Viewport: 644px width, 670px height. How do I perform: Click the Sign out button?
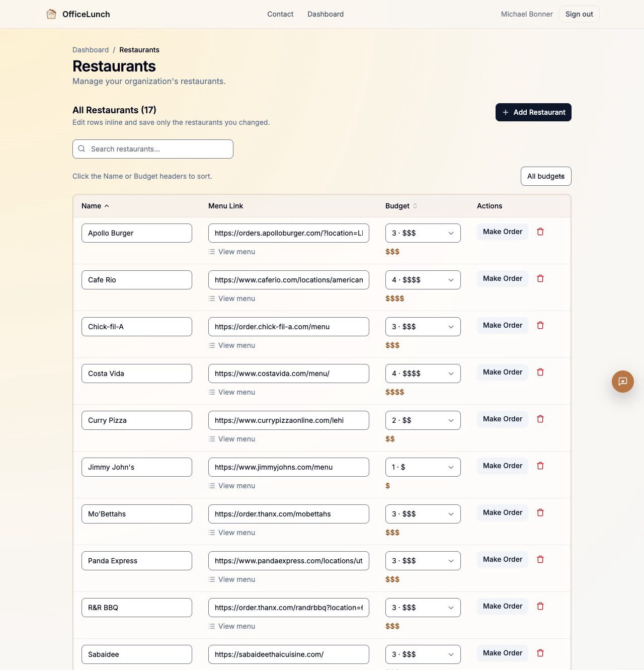(579, 14)
